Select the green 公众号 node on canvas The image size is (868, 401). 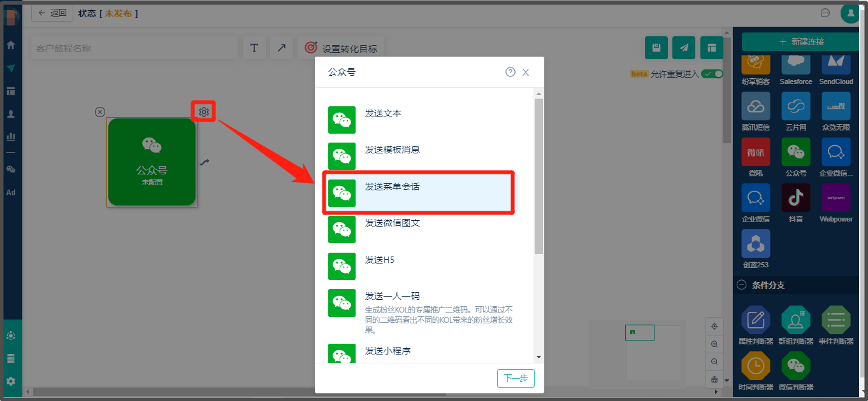[x=152, y=162]
